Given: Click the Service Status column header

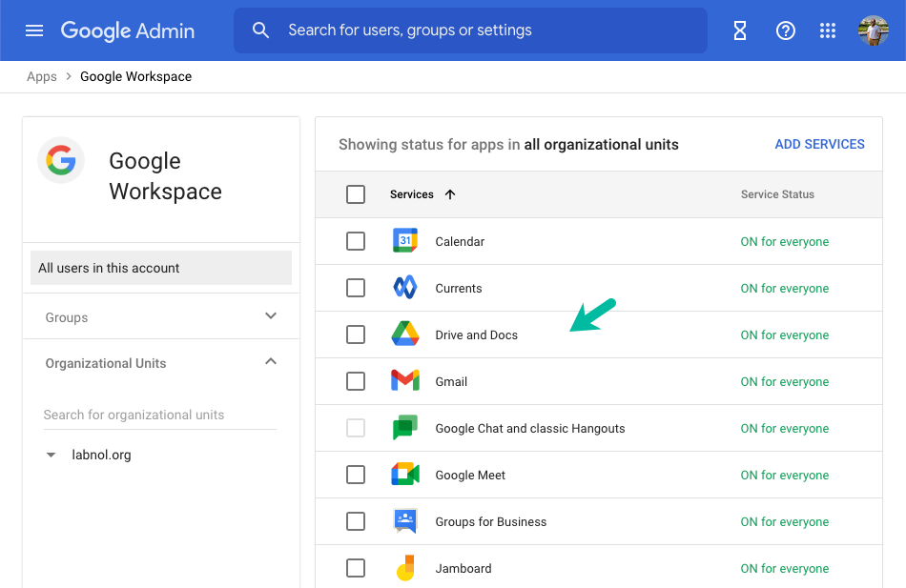Looking at the screenshot, I should (777, 194).
